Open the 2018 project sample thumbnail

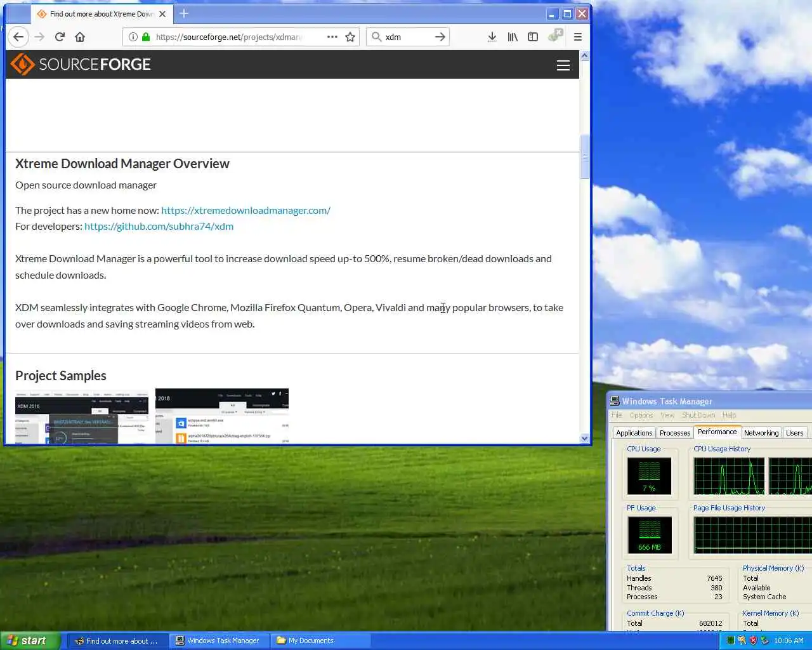pyautogui.click(x=222, y=416)
